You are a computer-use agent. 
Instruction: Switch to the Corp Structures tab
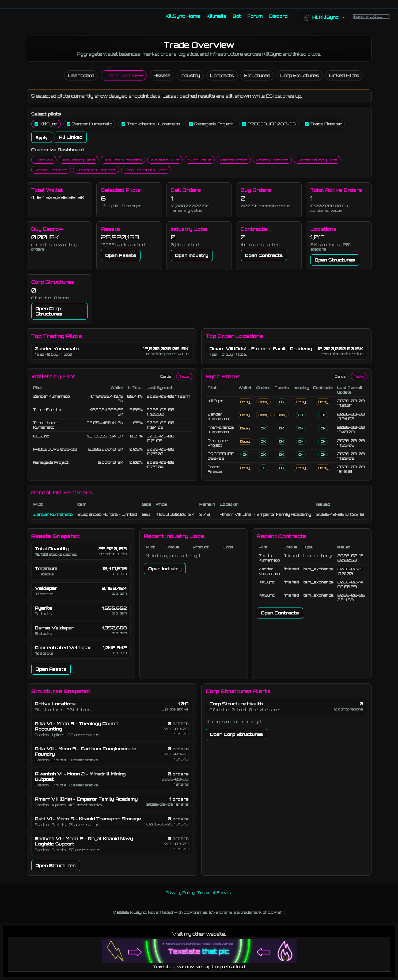(x=299, y=75)
